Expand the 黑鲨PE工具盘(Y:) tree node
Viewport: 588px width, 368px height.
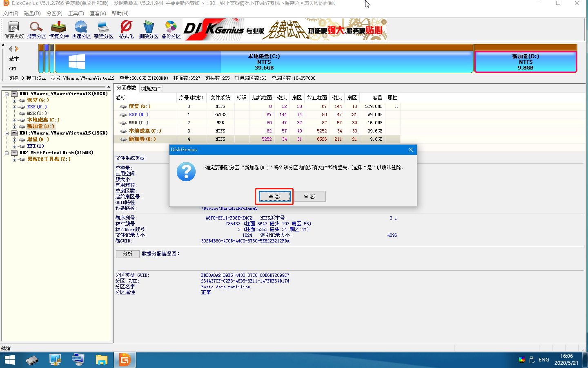(x=14, y=159)
